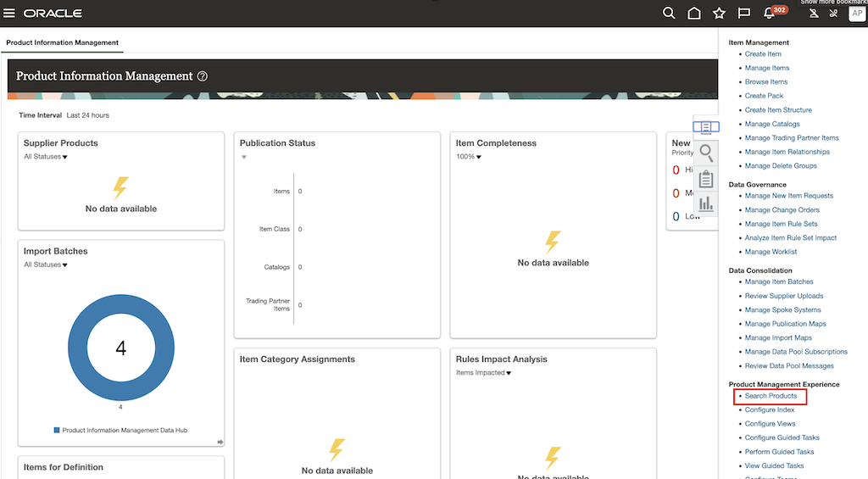This screenshot has width=868, height=479.
Task: Open the clipboard panel icon in side drawer
Action: point(706,179)
